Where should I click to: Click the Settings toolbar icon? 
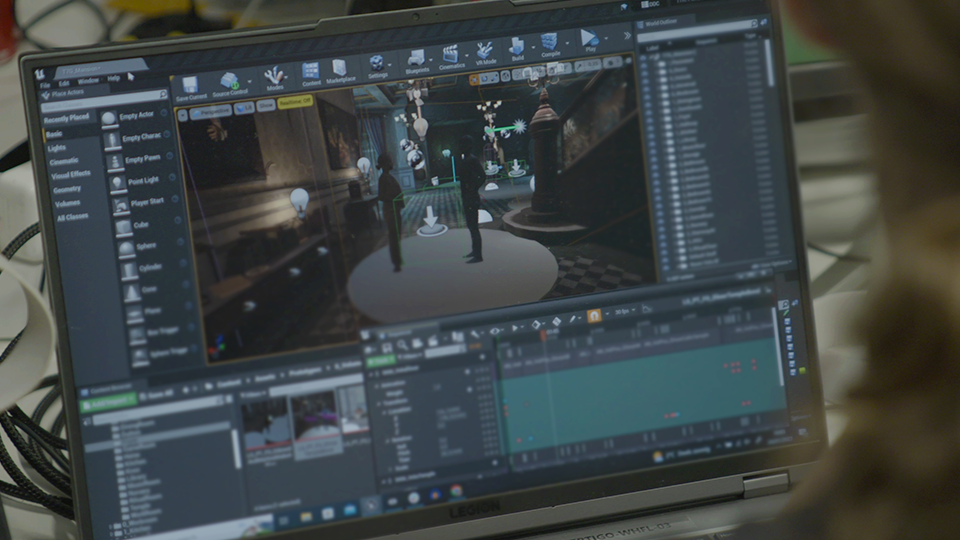(377, 63)
